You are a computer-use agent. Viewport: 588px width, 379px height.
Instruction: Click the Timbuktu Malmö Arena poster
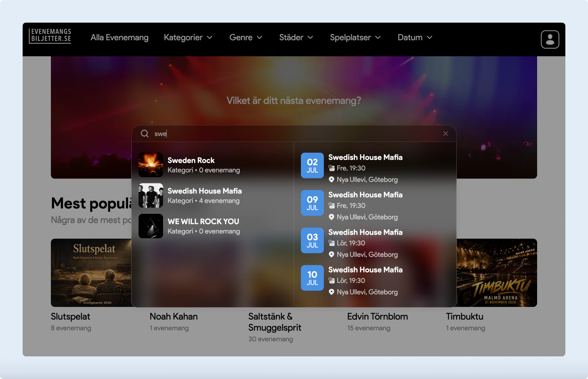tap(497, 273)
